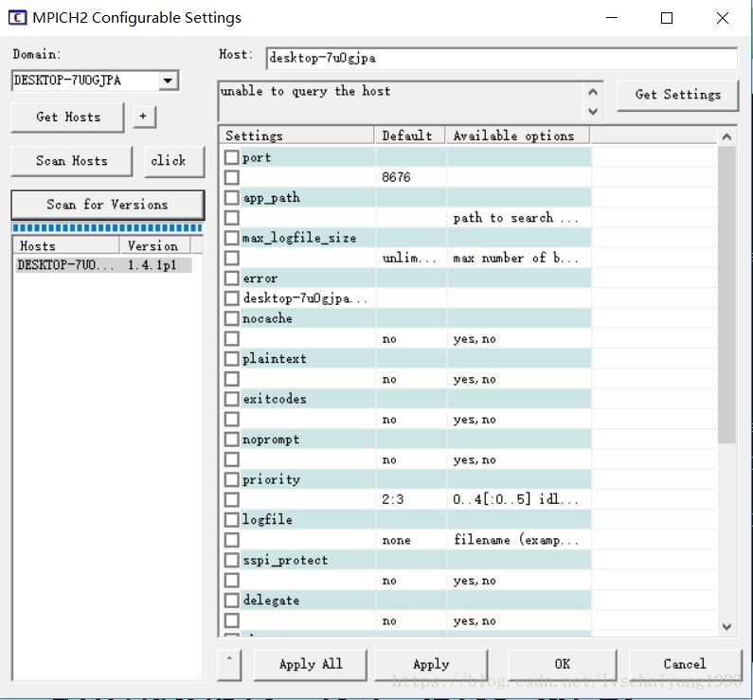Click the MPICH2 title bar app icon
Screen dimensions: 753x700
point(18,18)
